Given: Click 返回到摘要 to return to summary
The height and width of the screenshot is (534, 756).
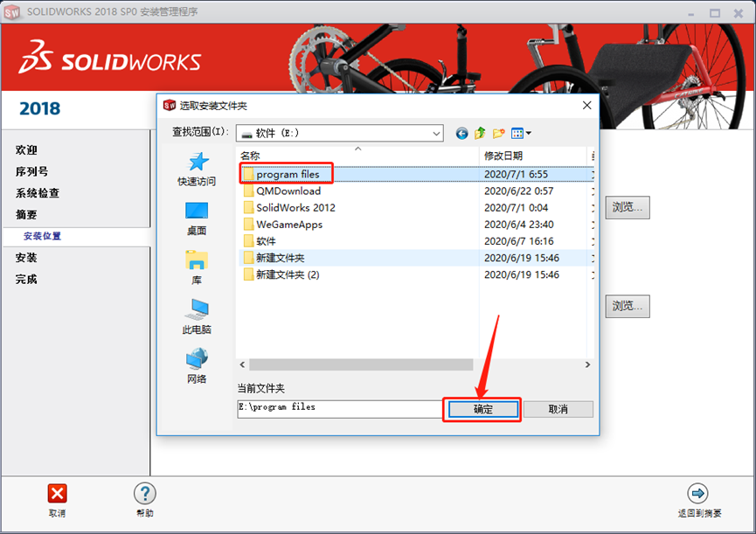Looking at the screenshot, I should [x=699, y=494].
